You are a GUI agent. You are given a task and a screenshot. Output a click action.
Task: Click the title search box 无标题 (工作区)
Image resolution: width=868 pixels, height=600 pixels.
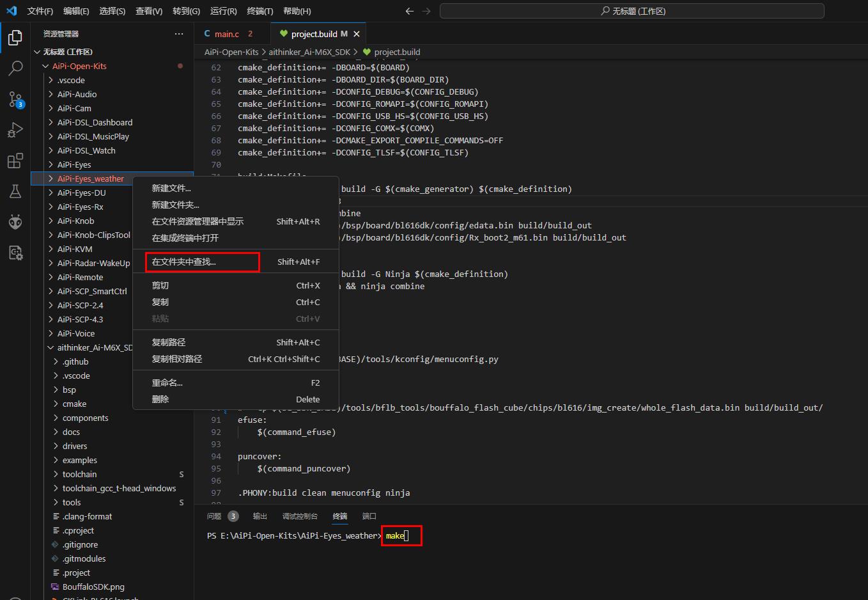(632, 11)
